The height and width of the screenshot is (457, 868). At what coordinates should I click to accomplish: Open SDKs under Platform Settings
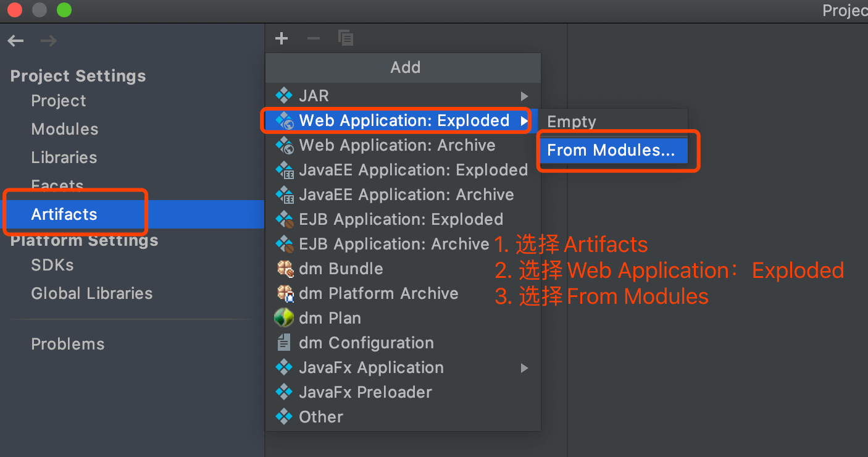(x=52, y=265)
